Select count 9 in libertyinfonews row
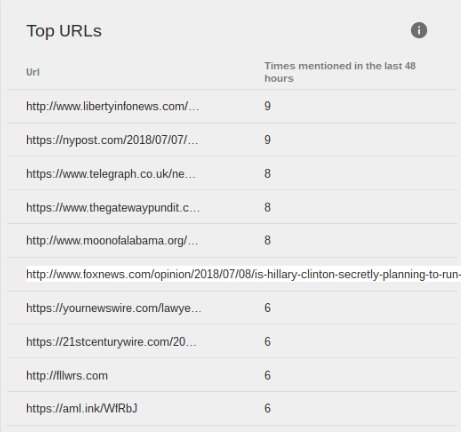461x432 pixels. [x=267, y=106]
